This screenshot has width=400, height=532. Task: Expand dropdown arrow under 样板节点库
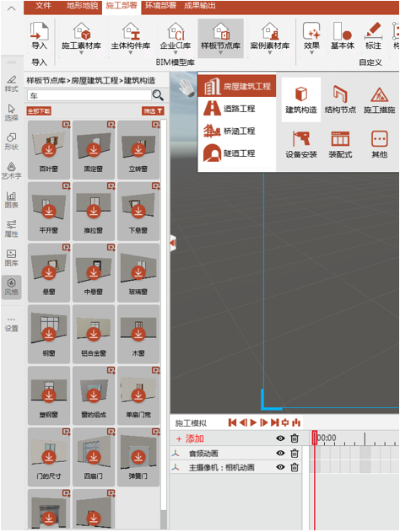point(221,53)
